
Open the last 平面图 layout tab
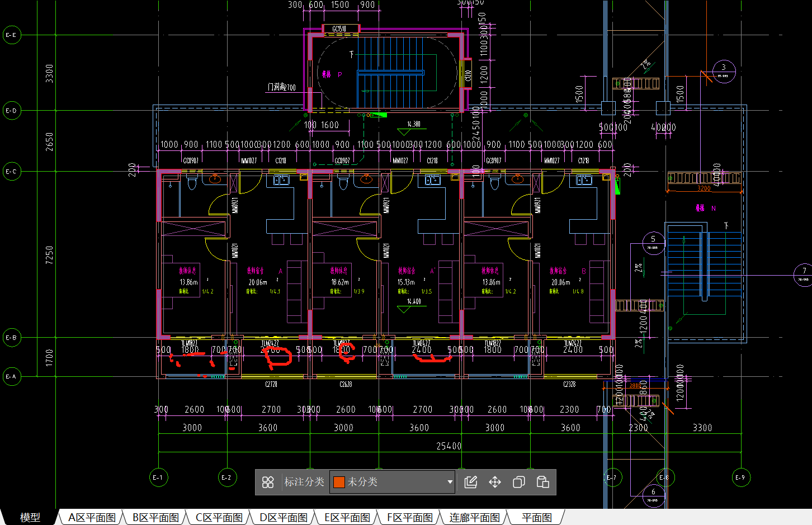tap(537, 518)
